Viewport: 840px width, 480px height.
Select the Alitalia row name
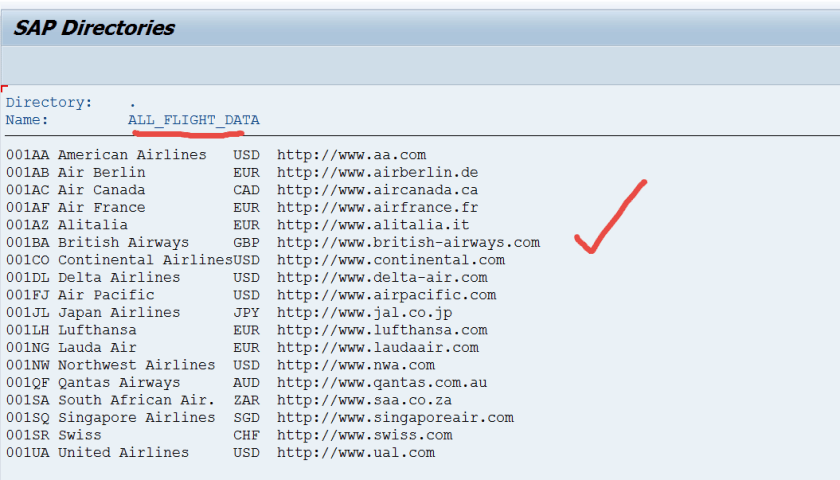(x=93, y=225)
